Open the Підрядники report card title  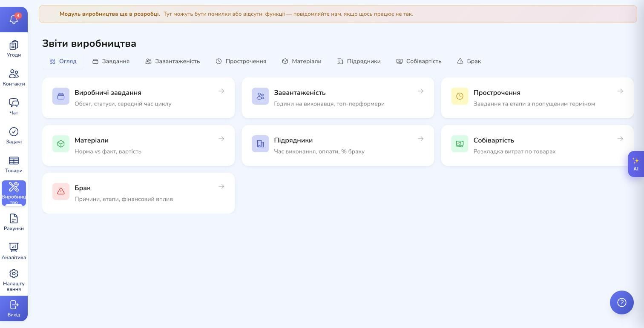click(293, 140)
